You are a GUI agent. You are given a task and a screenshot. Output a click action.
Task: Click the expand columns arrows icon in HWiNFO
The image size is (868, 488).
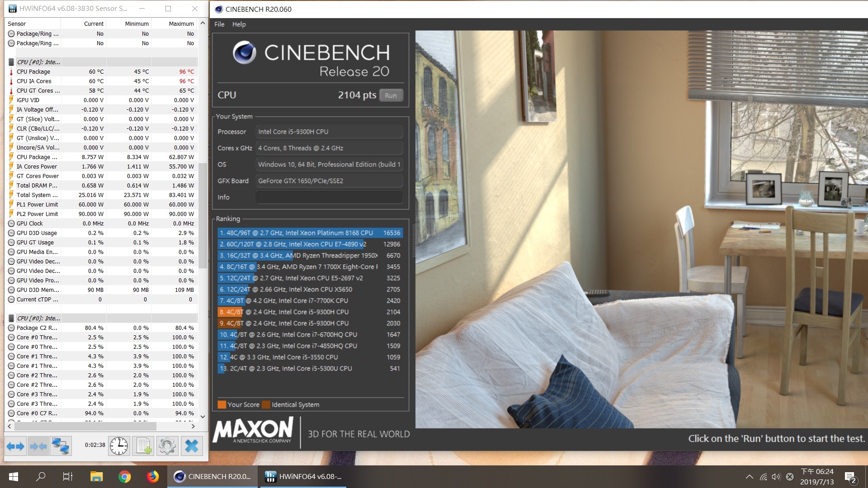click(15, 446)
